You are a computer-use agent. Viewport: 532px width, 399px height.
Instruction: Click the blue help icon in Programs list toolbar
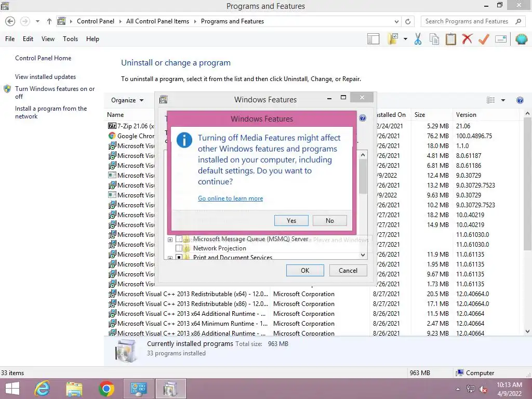coord(520,100)
